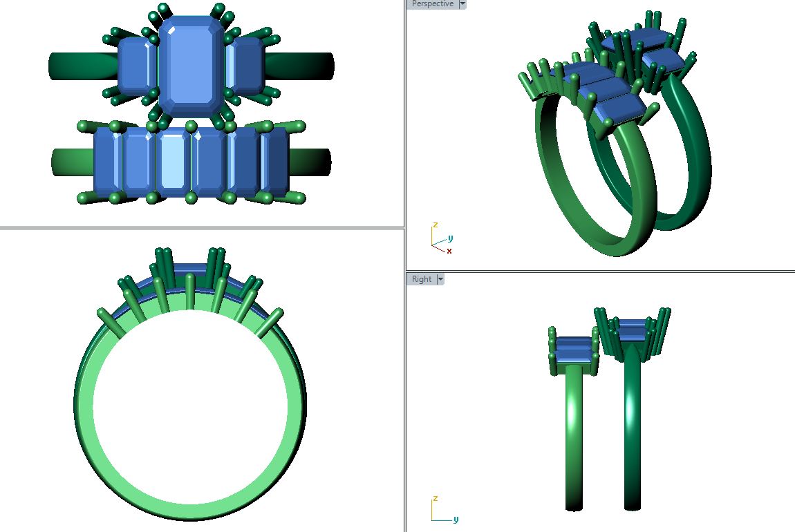795x532 pixels.
Task: Click the Perspective viewport XYZ axis icon
Action: point(440,238)
